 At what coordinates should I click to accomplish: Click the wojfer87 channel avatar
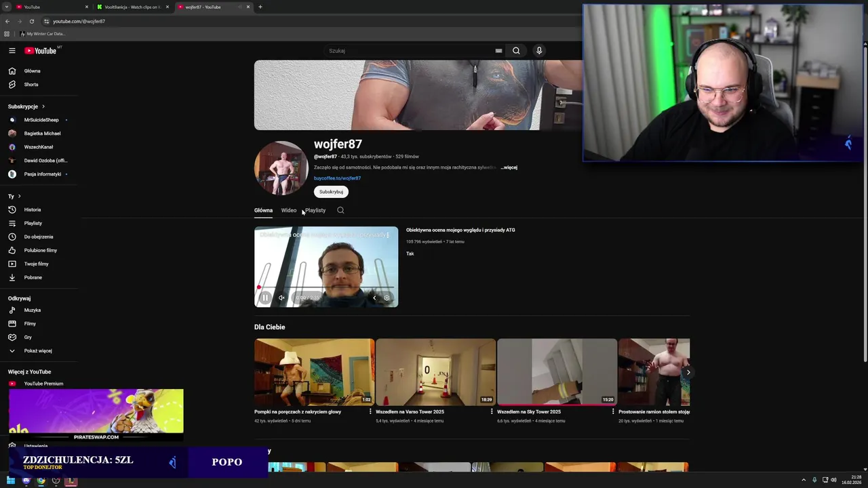point(281,168)
